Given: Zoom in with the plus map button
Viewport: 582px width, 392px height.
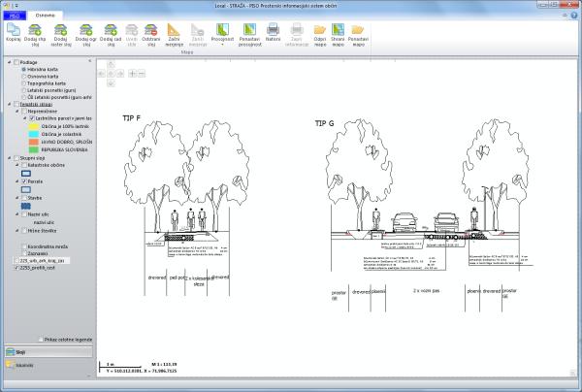Looking at the screenshot, I should click(132, 74).
